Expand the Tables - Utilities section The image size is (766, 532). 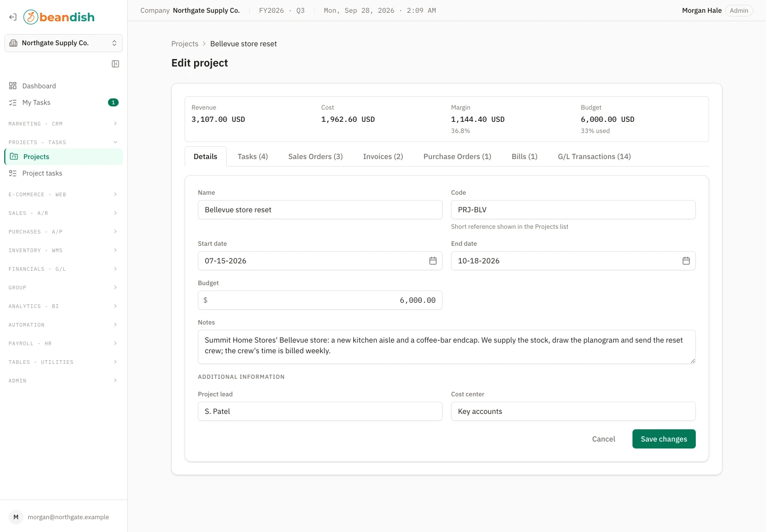click(x=63, y=362)
